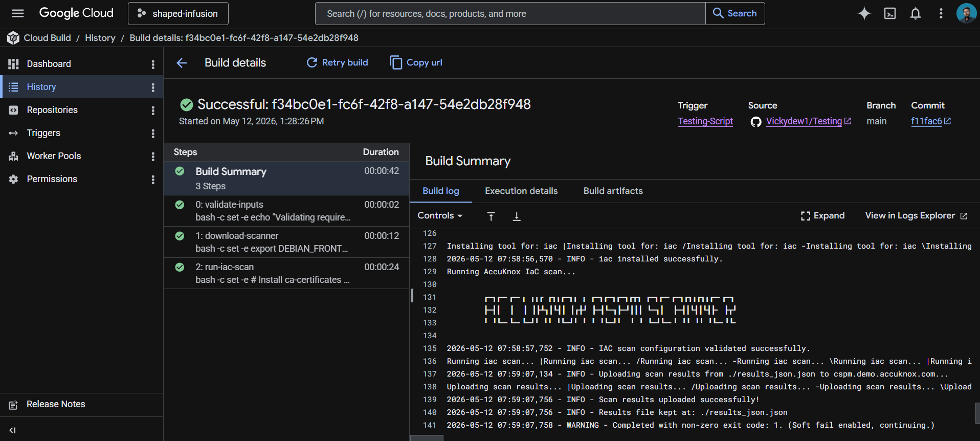Select step 0: validate-inputs
Screen dimensions: 980x441
(x=286, y=211)
